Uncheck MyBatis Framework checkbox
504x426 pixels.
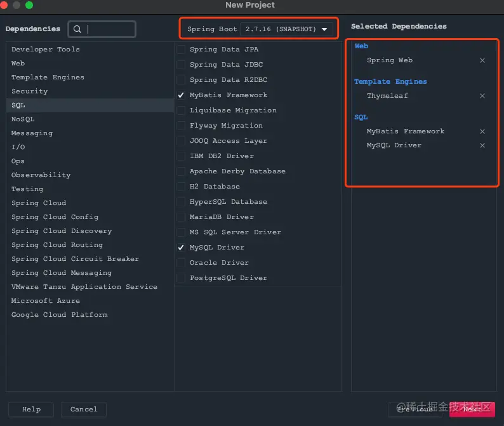pyautogui.click(x=181, y=95)
